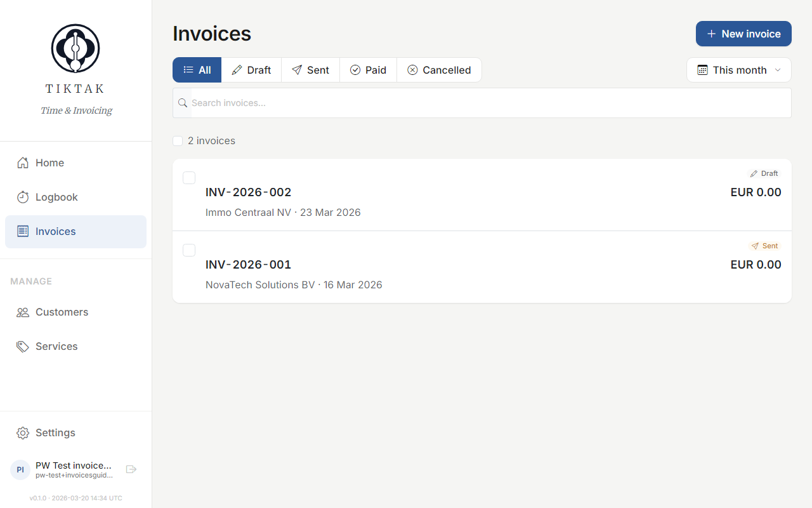
Task: Open the Home section via house icon
Action: pos(23,163)
